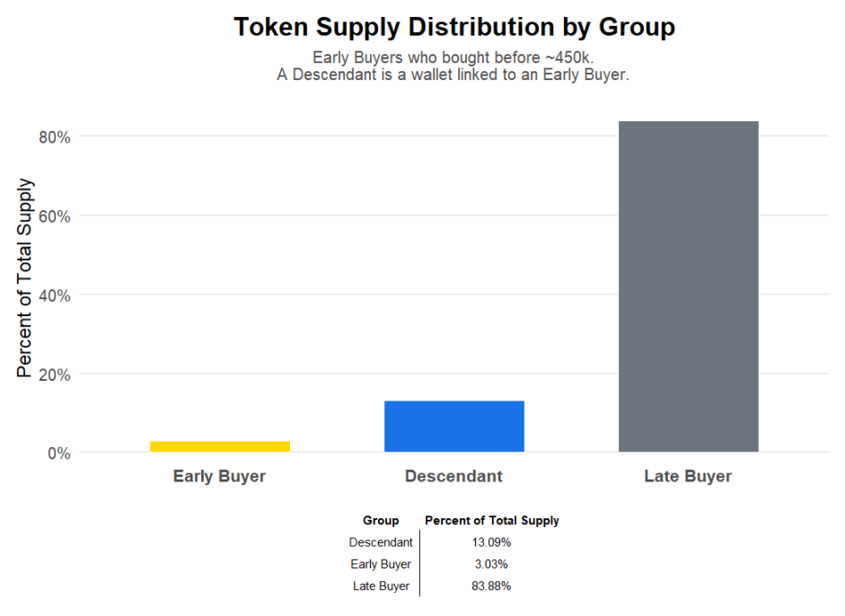Viewport: 845px width, 616px height.
Task: Select the chart title text
Action: coord(453,27)
